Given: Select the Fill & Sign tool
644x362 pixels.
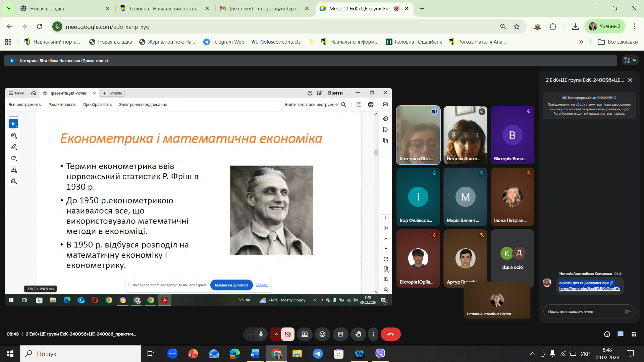Looking at the screenshot, I should pos(14,181).
